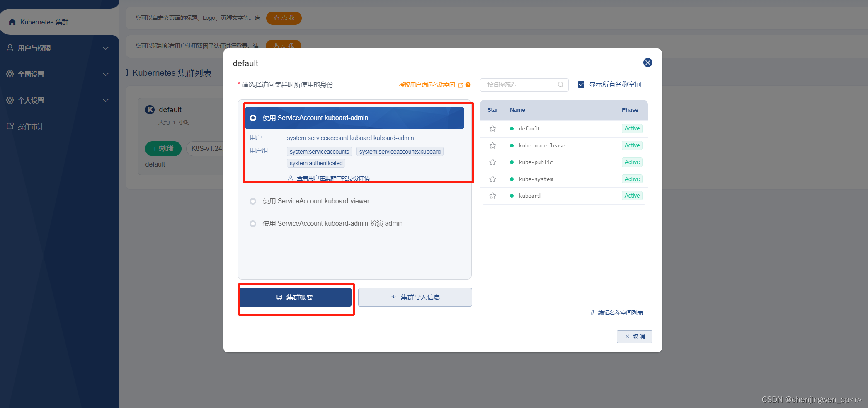Click the audit icon beside 操作审计
Image resolution: width=868 pixels, height=408 pixels.
pyautogui.click(x=10, y=126)
